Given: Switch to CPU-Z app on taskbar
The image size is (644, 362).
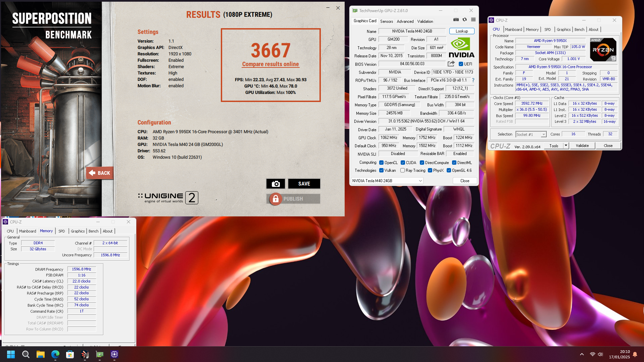Looking at the screenshot, I should pos(114,354).
